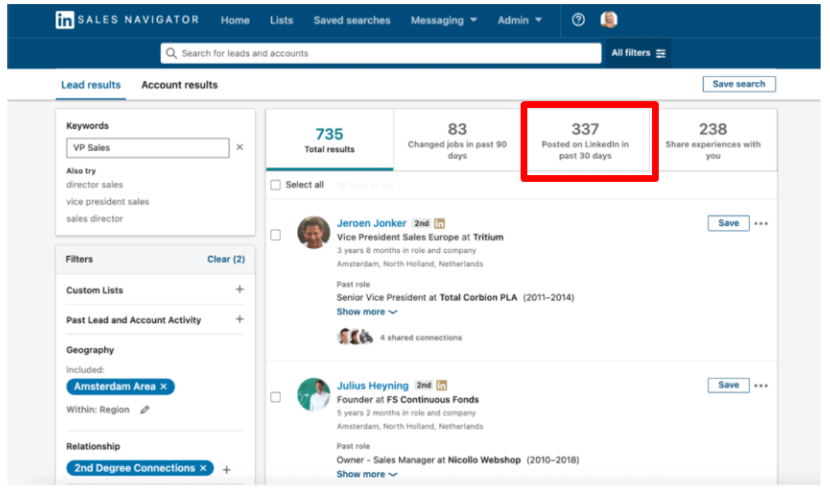Image resolution: width=830 pixels, height=488 pixels.
Task: Try the 'sales director' keyword suggestion
Action: coord(94,219)
